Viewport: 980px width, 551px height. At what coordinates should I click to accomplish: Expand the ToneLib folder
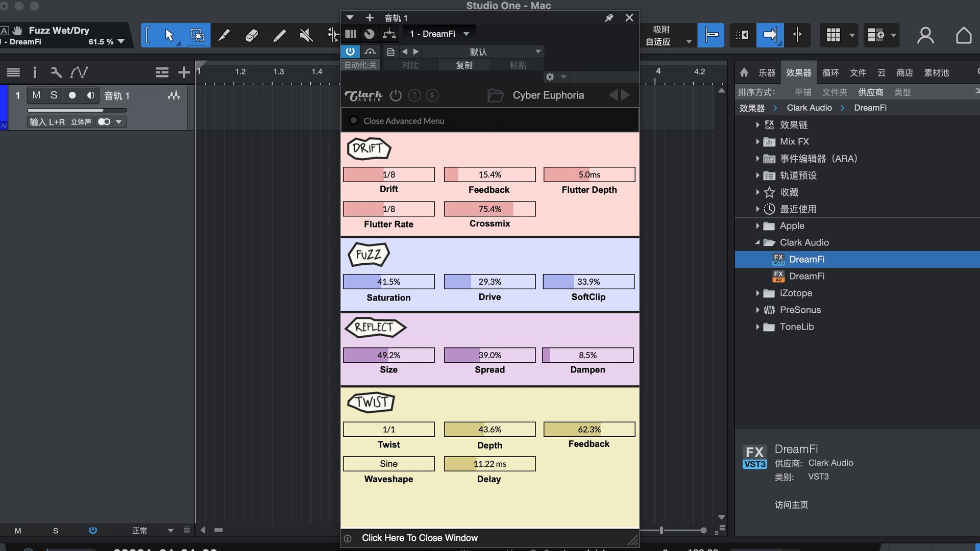757,327
